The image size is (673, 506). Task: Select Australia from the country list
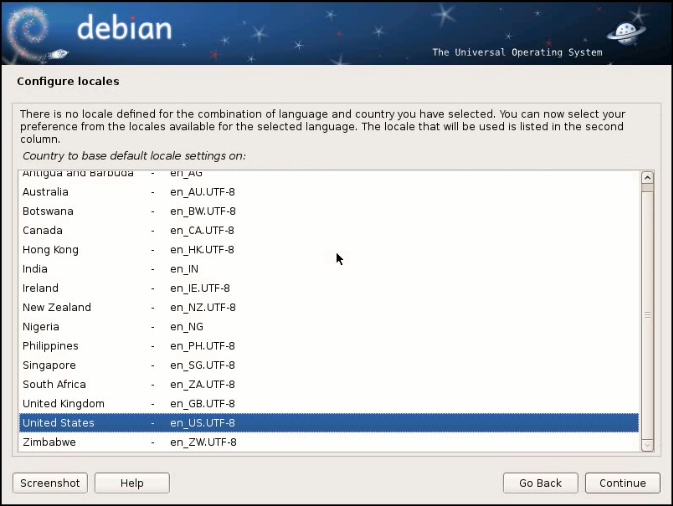(x=329, y=192)
